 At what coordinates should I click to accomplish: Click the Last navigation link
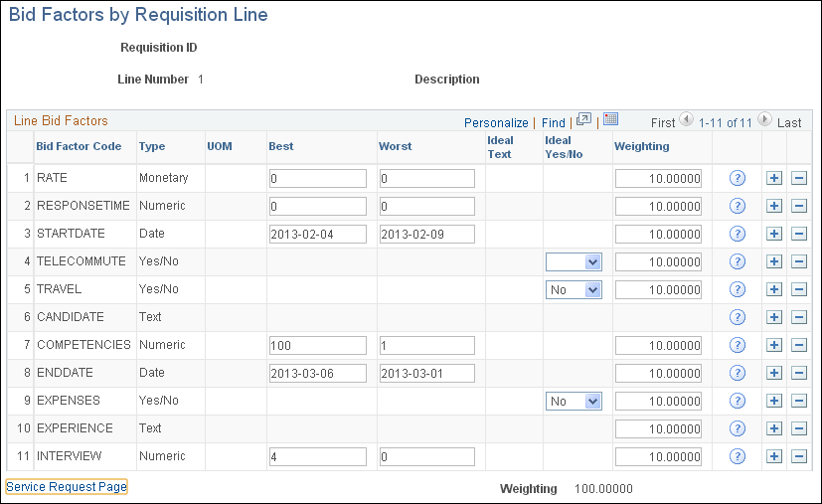(789, 122)
